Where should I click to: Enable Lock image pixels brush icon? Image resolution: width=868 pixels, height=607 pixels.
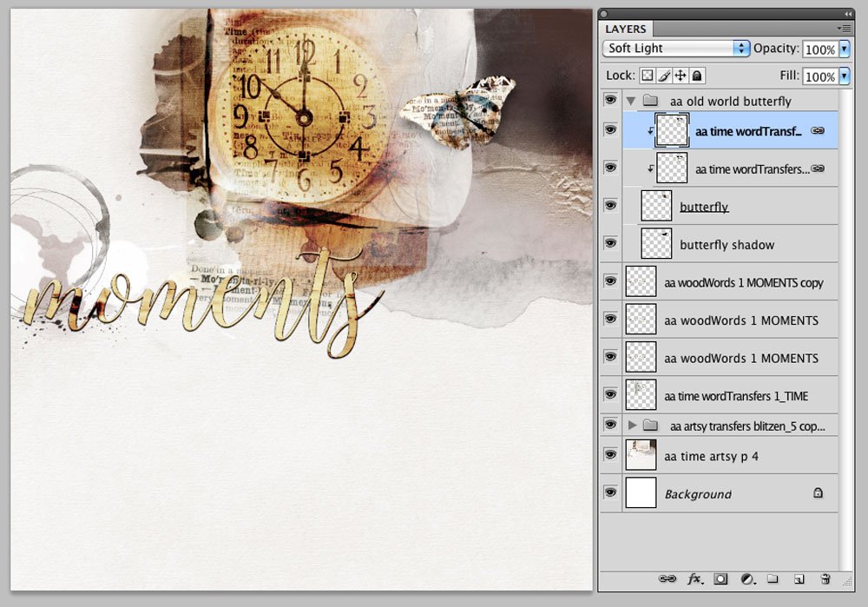point(664,76)
